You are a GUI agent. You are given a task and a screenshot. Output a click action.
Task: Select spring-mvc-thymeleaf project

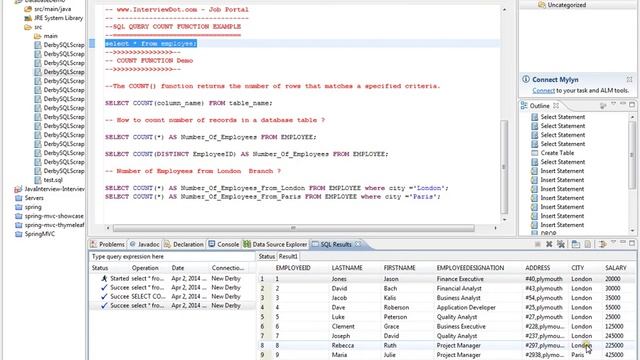point(54,225)
